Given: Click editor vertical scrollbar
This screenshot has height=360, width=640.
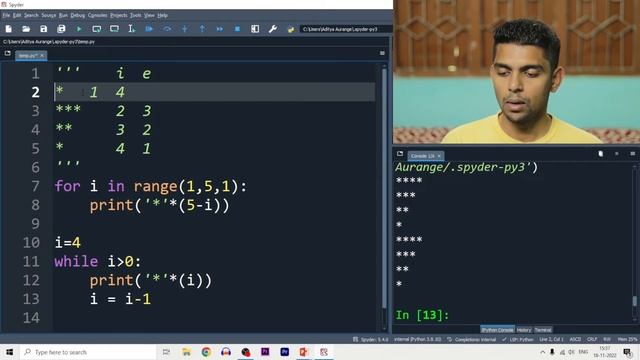Looking at the screenshot, I should [x=384, y=188].
